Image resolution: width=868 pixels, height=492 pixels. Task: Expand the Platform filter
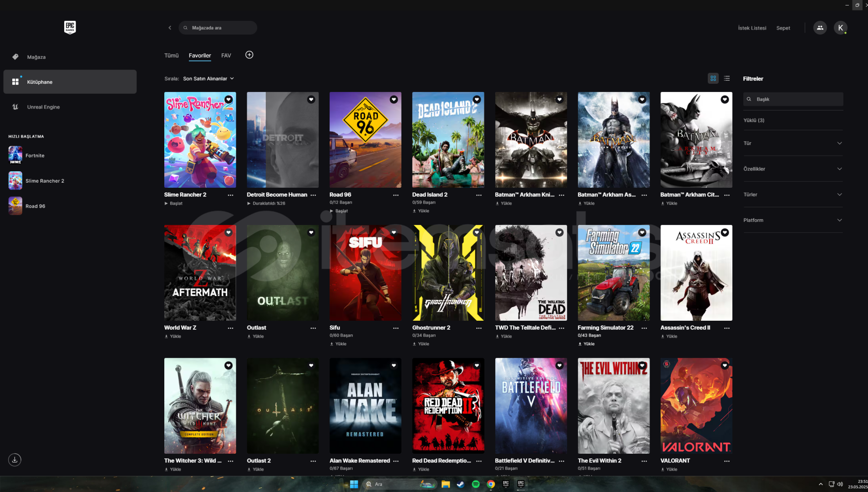tap(793, 220)
